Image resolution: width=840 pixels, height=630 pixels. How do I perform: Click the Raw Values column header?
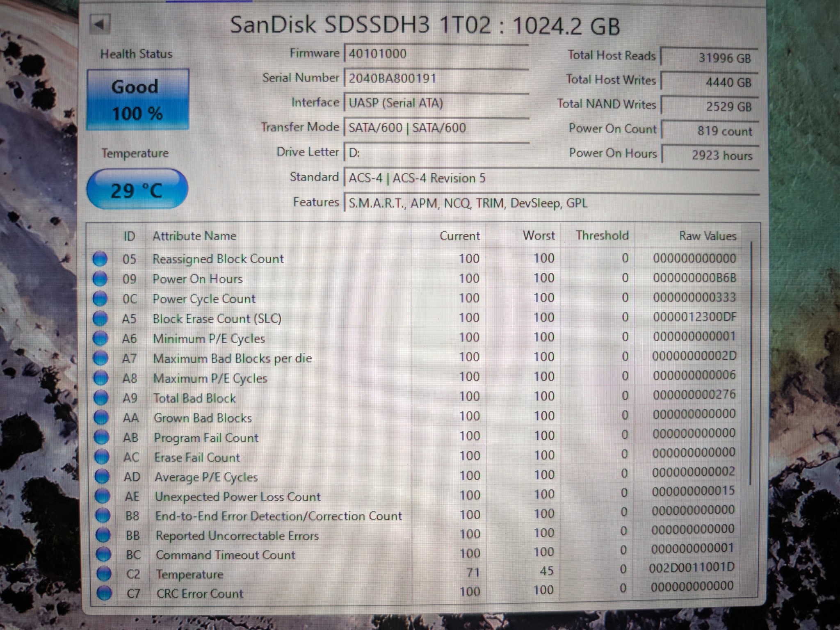pyautogui.click(x=708, y=236)
